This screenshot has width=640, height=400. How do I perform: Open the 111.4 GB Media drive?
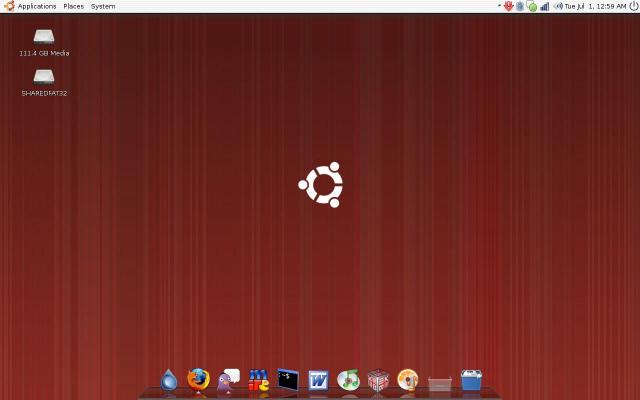(44, 36)
